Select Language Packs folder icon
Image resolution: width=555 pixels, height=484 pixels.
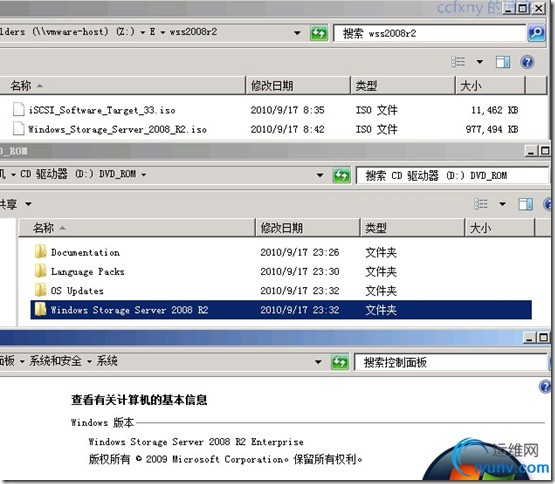coord(40,271)
